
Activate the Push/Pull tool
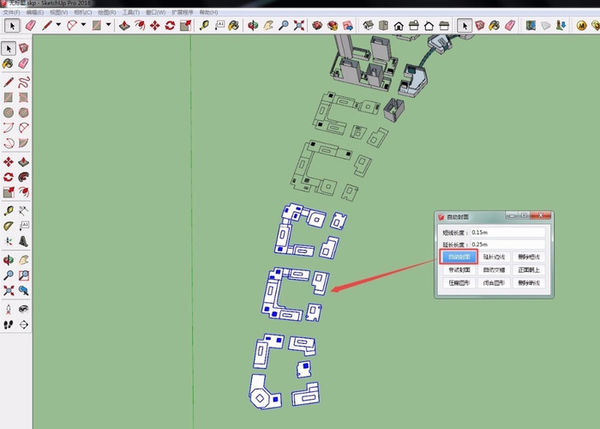pos(123,23)
